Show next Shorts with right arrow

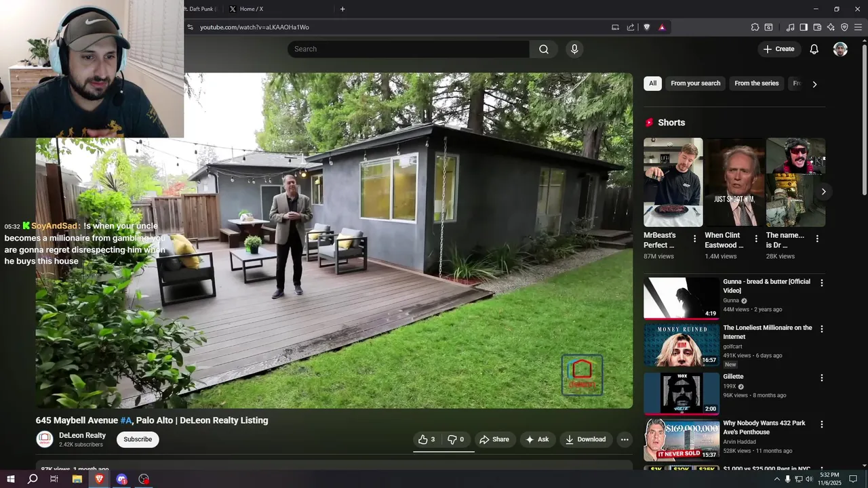coord(823,192)
